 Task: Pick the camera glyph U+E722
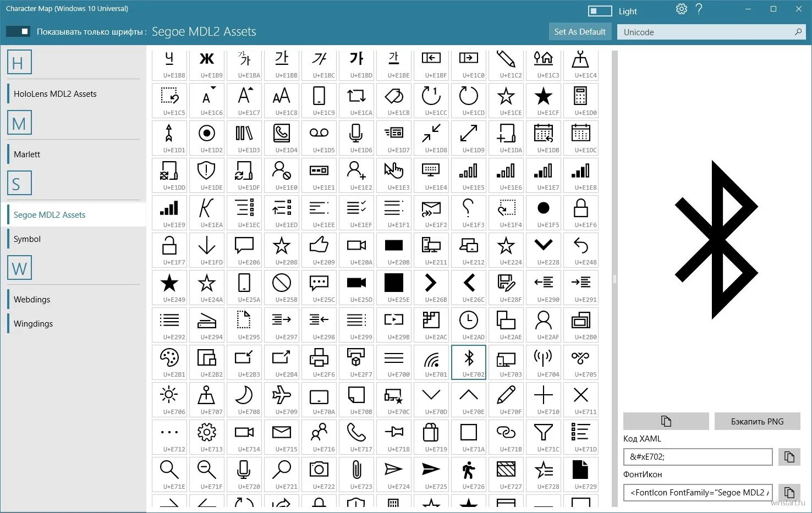(319, 475)
